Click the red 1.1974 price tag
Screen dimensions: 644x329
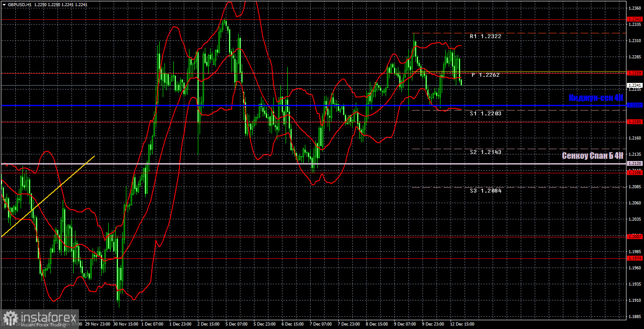tap(635, 258)
